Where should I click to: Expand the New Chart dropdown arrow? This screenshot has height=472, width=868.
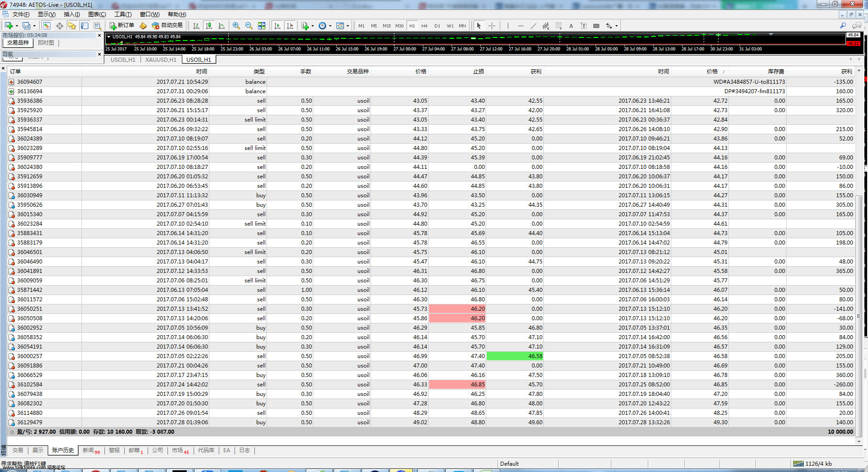click(16, 26)
